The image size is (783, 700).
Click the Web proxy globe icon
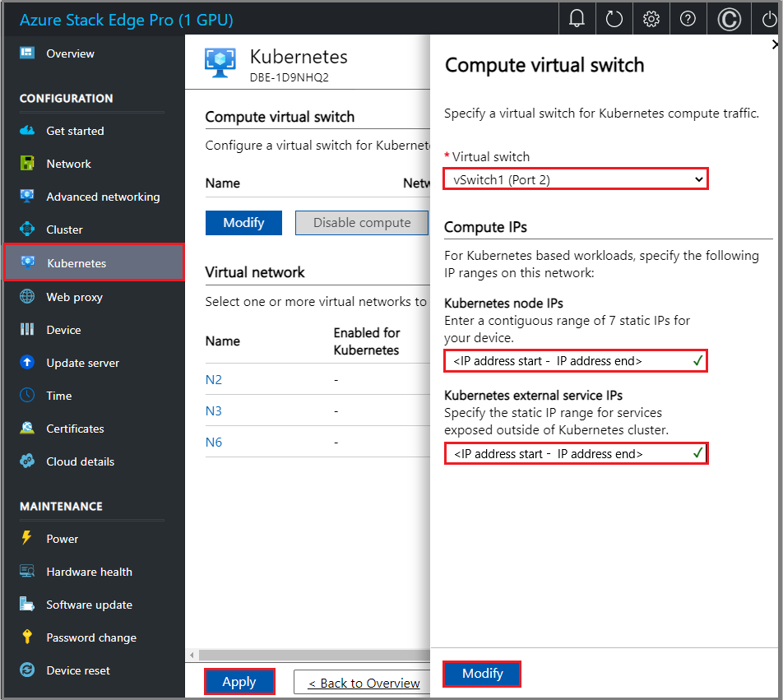pyautogui.click(x=27, y=296)
